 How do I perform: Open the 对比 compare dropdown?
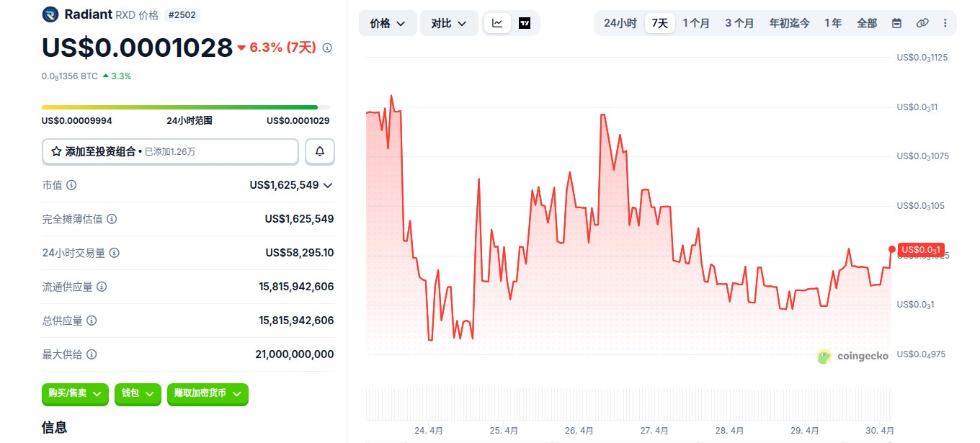click(449, 23)
